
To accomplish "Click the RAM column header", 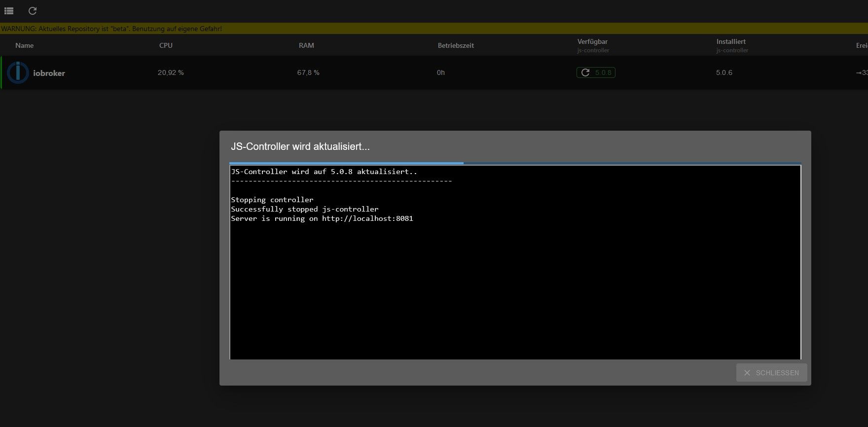I will click(x=306, y=45).
